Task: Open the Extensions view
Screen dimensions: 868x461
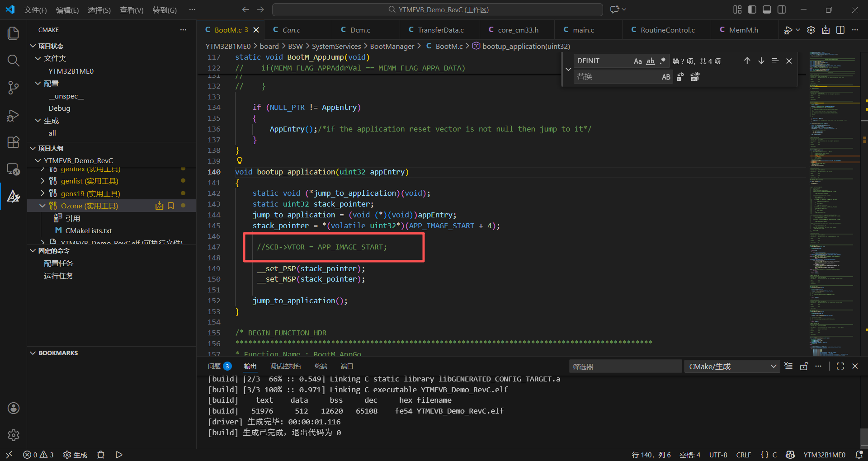Action: point(14,142)
